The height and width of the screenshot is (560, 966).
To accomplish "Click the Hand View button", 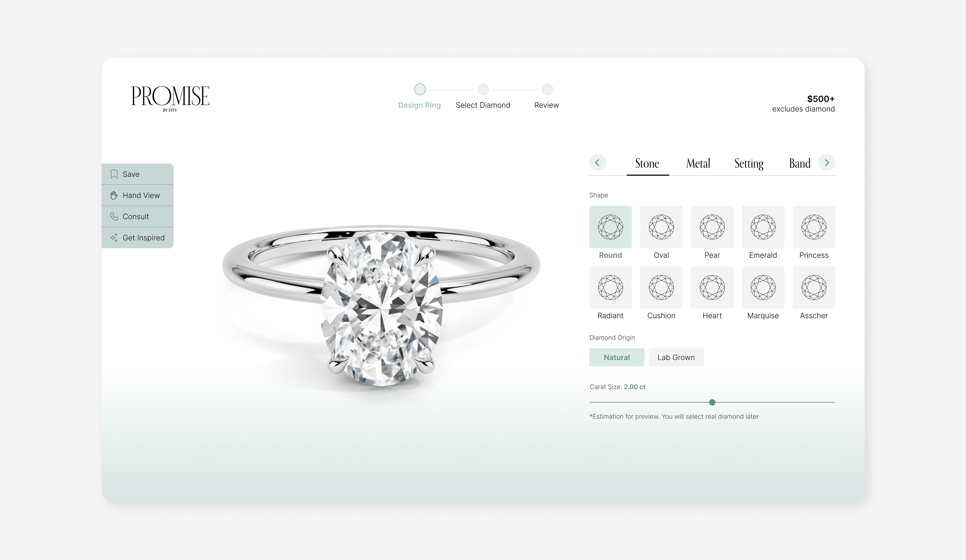I will click(x=137, y=195).
